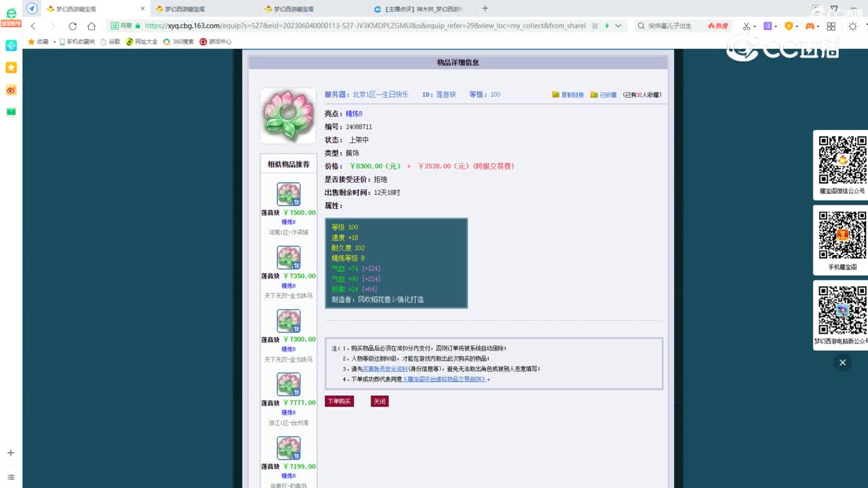Click the scissors screenshot tool icon
This screenshot has width=868, height=488.
coord(747,26)
